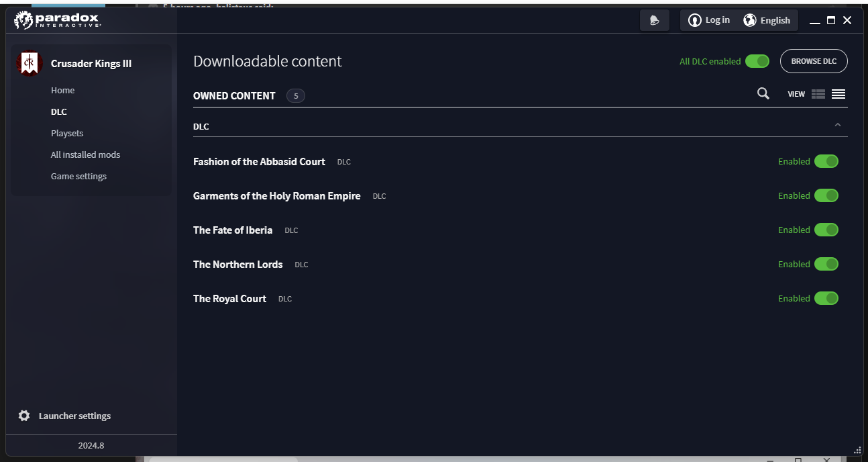This screenshot has width=868, height=462.
Task: Open the notifications bell icon
Action: [x=655, y=20]
